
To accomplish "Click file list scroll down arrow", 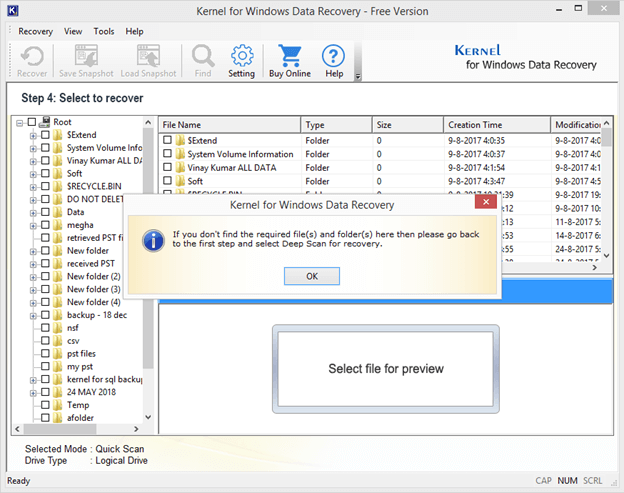I will (x=606, y=255).
